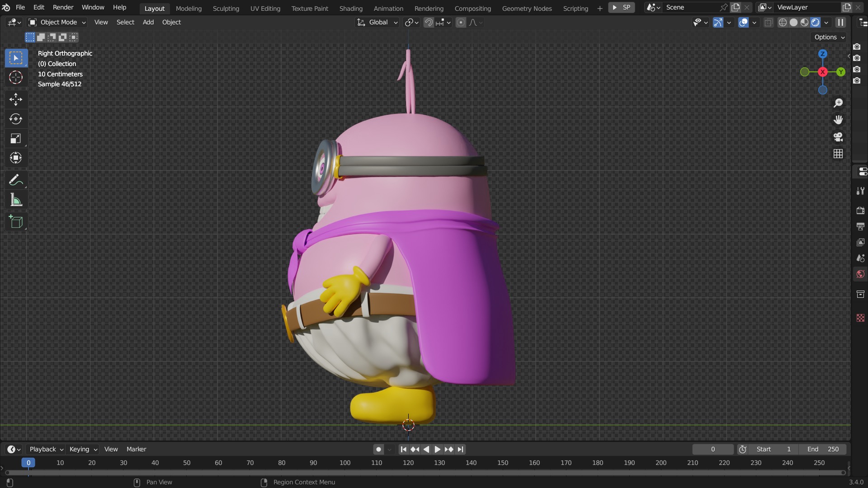This screenshot has width=868, height=488.
Task: Open the editor type dropdown in viewport
Action: point(14,22)
